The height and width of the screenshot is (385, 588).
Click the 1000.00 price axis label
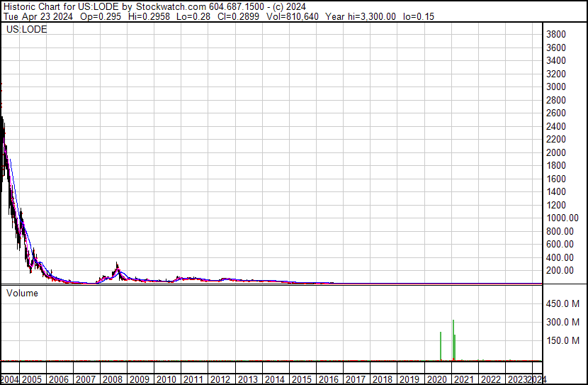[562, 218]
